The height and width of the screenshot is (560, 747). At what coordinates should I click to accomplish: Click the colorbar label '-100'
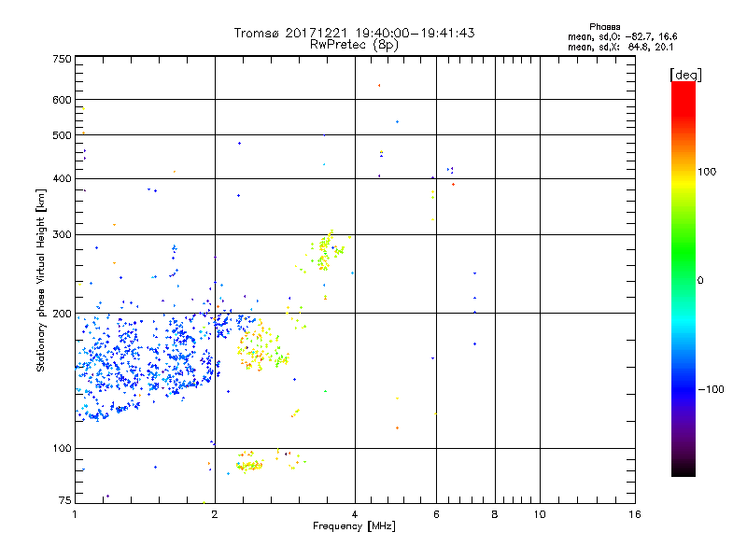click(711, 389)
